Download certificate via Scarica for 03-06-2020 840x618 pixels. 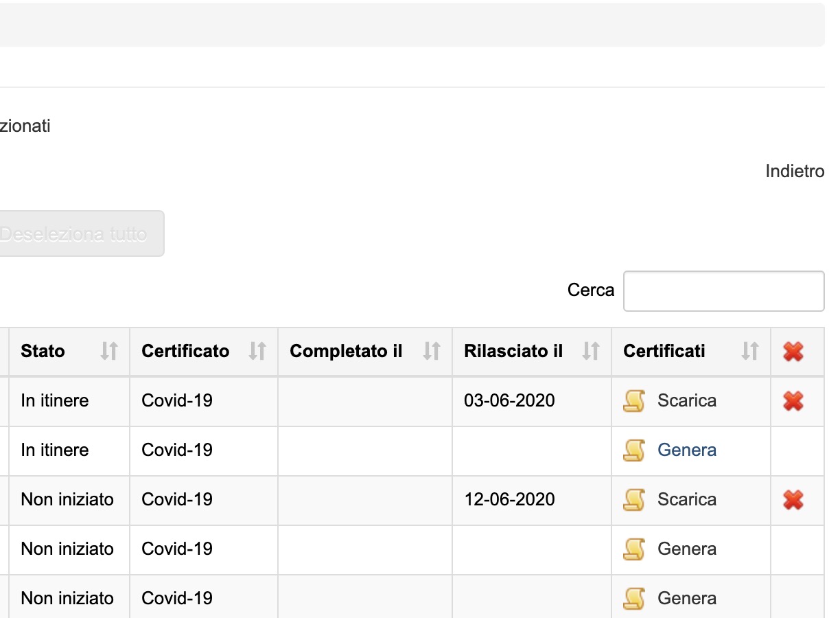(686, 401)
